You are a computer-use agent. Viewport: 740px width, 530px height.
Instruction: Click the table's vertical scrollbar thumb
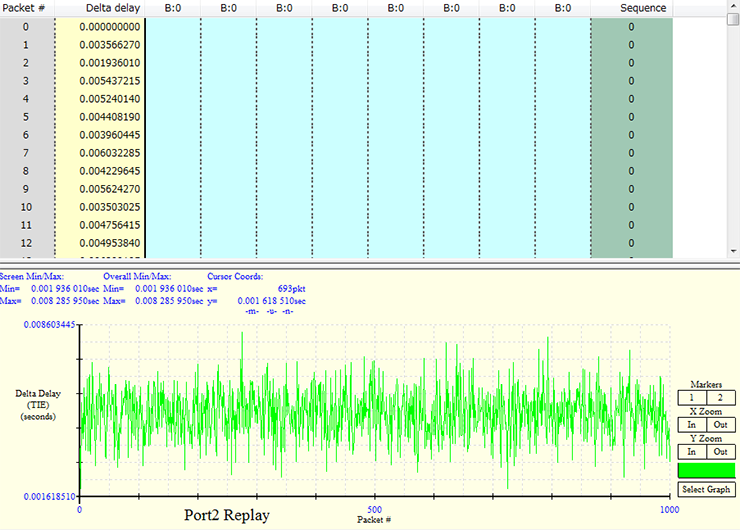pos(733,19)
